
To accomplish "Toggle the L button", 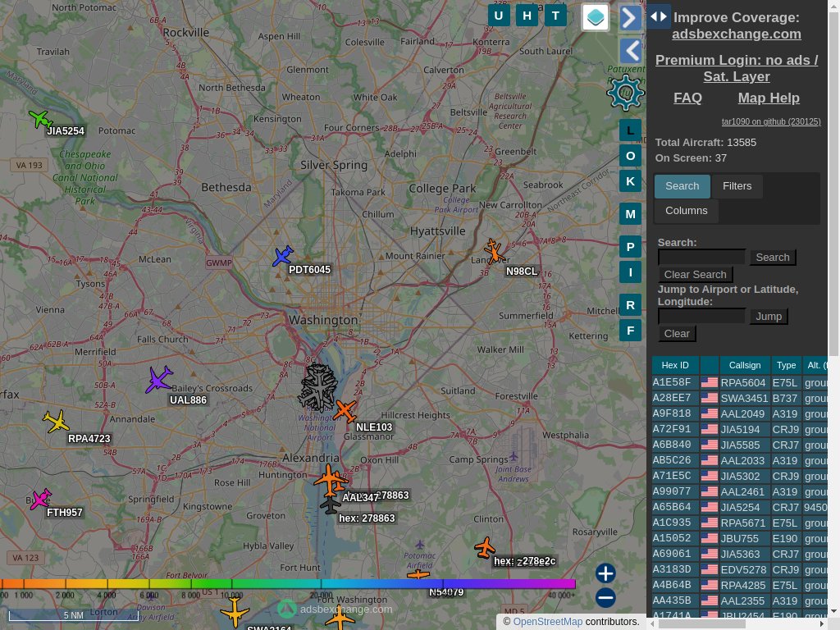I will click(631, 130).
